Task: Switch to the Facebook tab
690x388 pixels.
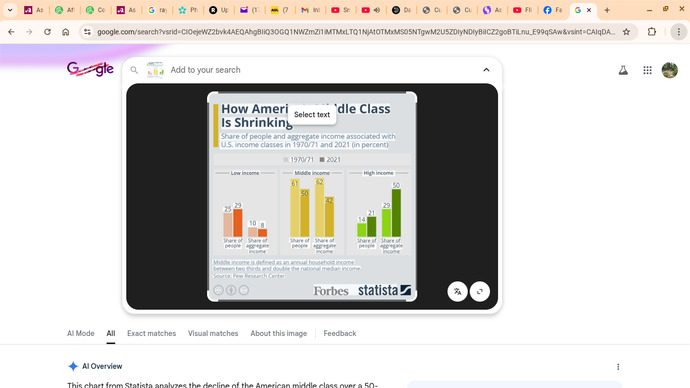Action: [x=553, y=10]
